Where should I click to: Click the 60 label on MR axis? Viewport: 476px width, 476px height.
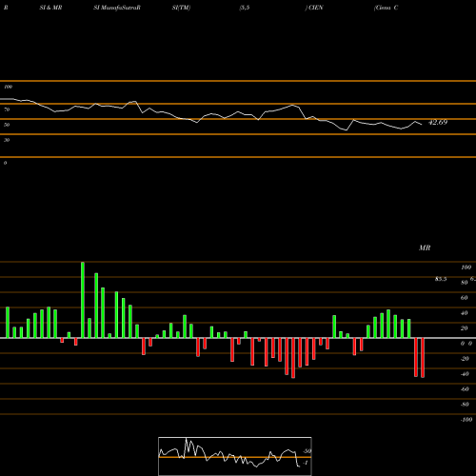465,298
